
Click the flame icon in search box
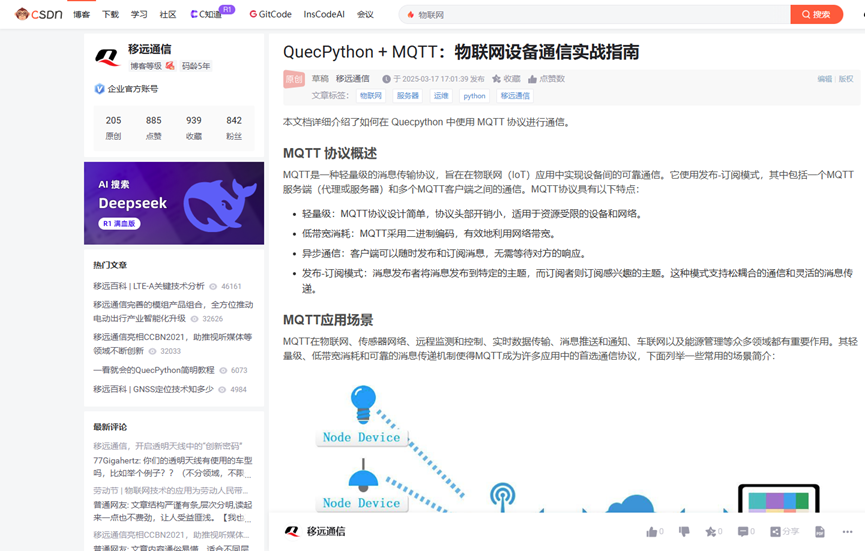coord(410,15)
